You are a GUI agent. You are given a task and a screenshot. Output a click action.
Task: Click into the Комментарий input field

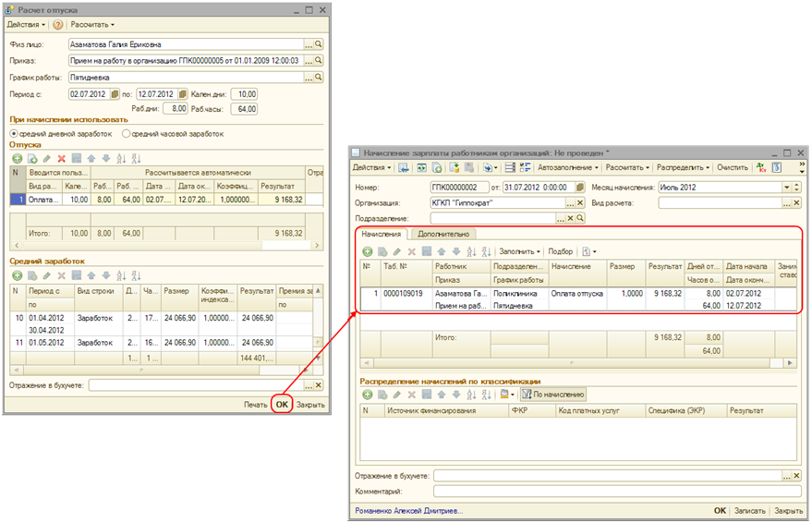pyautogui.click(x=614, y=493)
